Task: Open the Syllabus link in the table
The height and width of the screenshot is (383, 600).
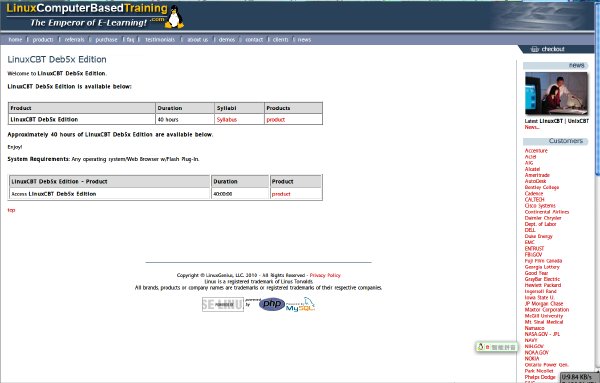Action: coord(227,120)
